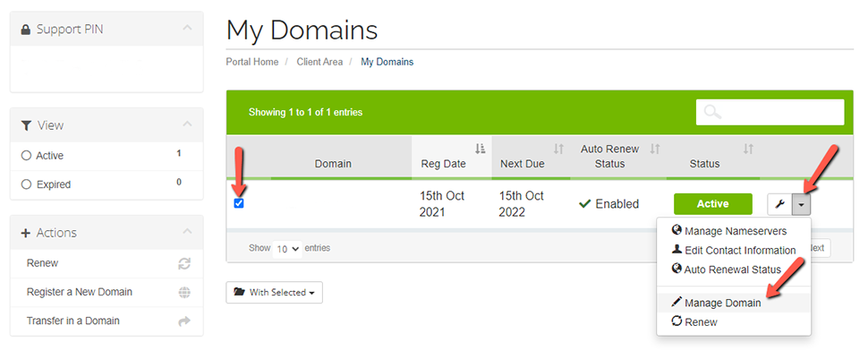
Task: Click the lock icon next to Support PIN
Action: 25,30
